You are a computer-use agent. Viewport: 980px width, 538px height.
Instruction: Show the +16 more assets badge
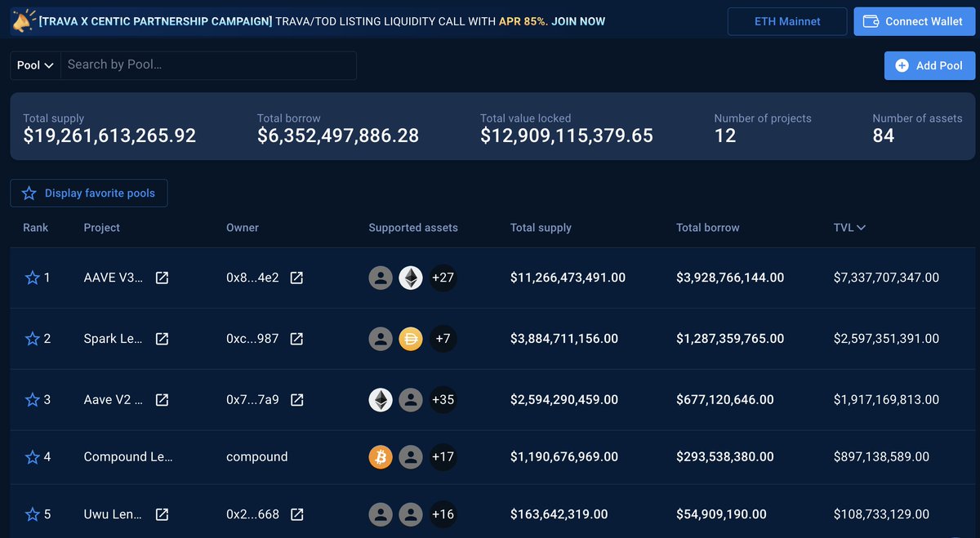tap(443, 514)
